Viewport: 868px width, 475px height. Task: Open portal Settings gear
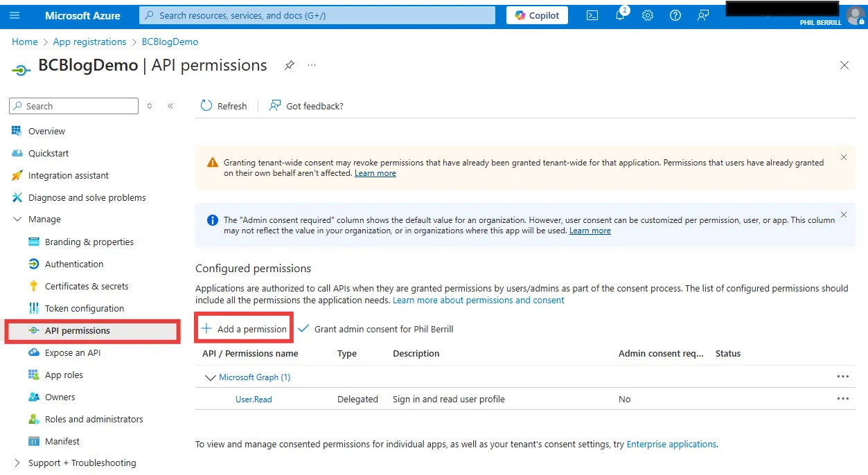(648, 15)
